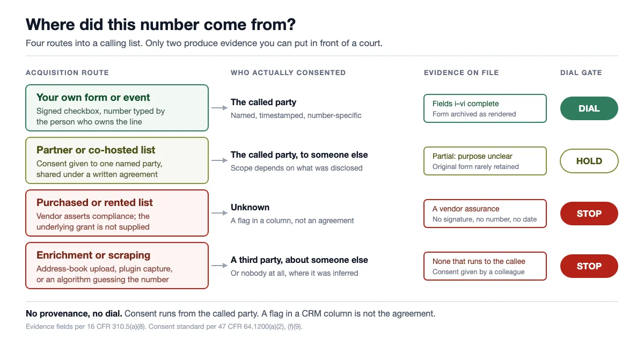Click the arrow after 'Your own form' card
The width and height of the screenshot is (644, 338).
219,108
